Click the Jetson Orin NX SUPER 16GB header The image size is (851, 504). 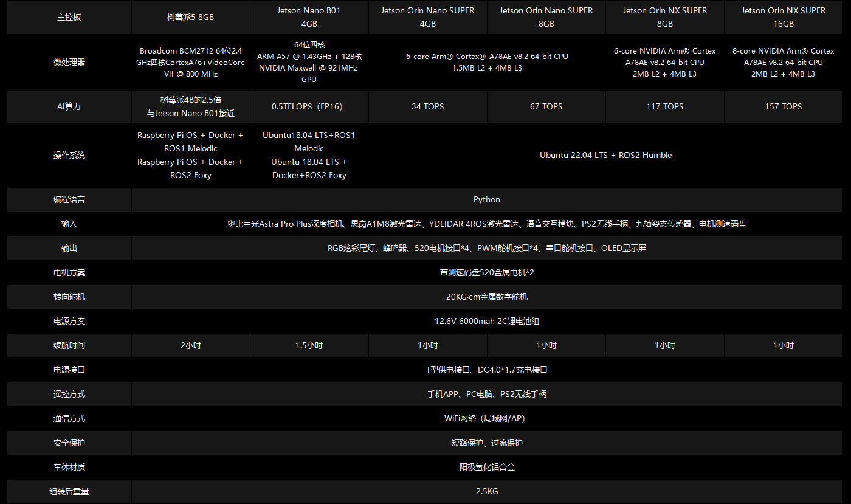click(x=784, y=17)
